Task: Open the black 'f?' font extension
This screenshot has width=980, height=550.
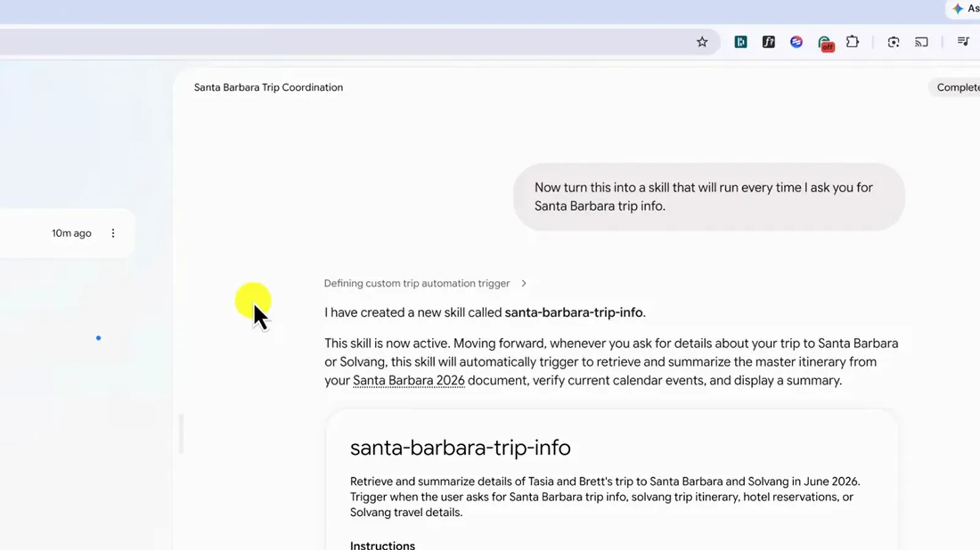Action: pyautogui.click(x=769, y=42)
